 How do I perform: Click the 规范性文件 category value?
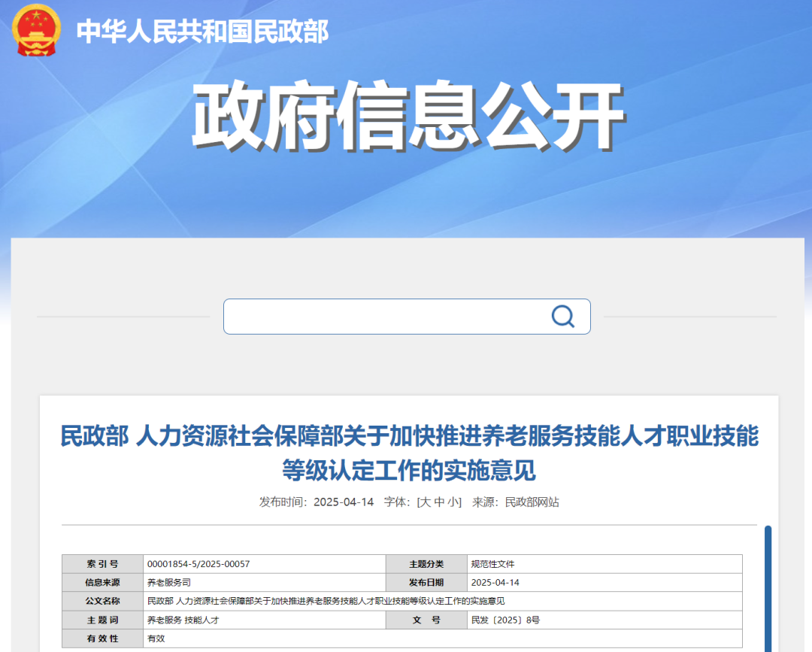click(492, 564)
